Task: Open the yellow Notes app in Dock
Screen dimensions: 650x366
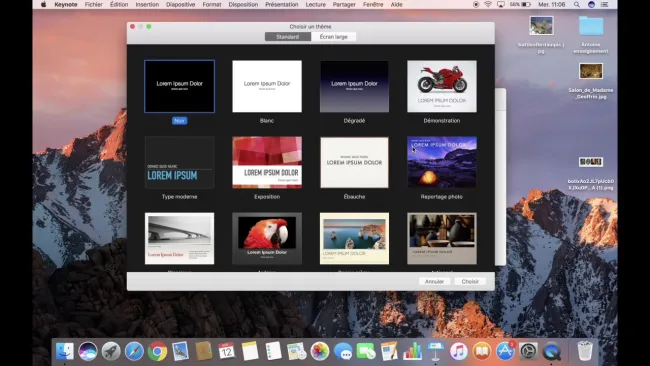Action: point(250,351)
